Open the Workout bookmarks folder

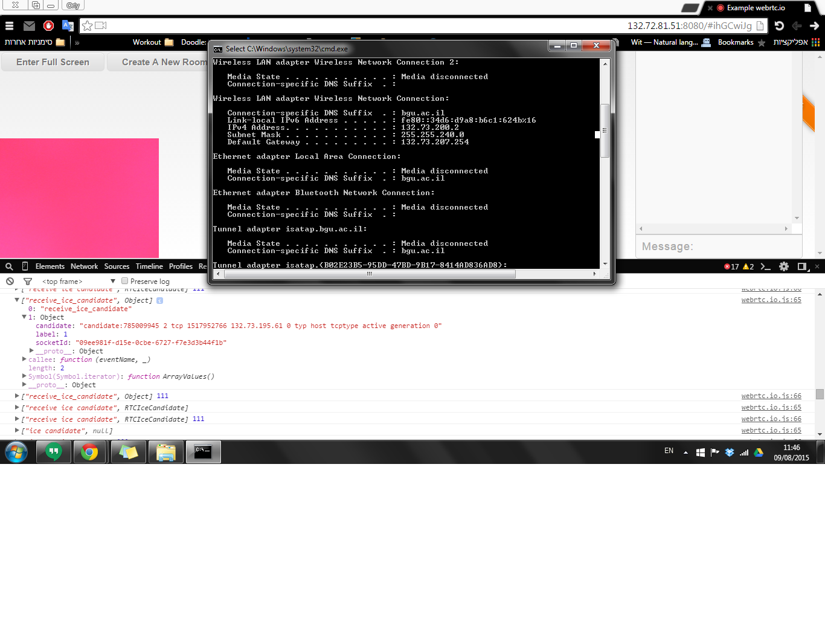point(153,42)
